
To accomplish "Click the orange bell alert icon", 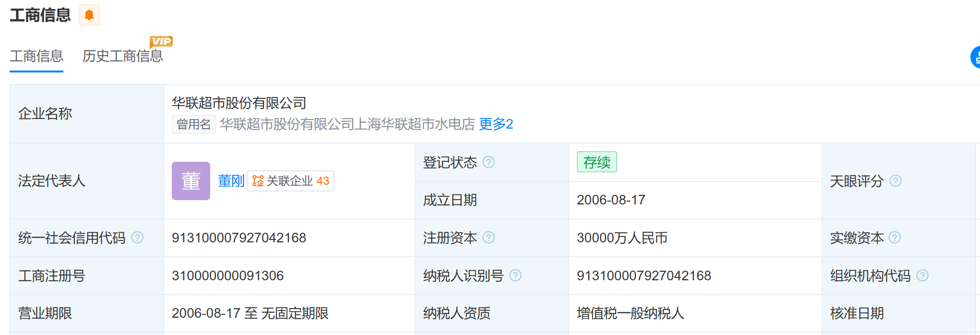I will (89, 15).
